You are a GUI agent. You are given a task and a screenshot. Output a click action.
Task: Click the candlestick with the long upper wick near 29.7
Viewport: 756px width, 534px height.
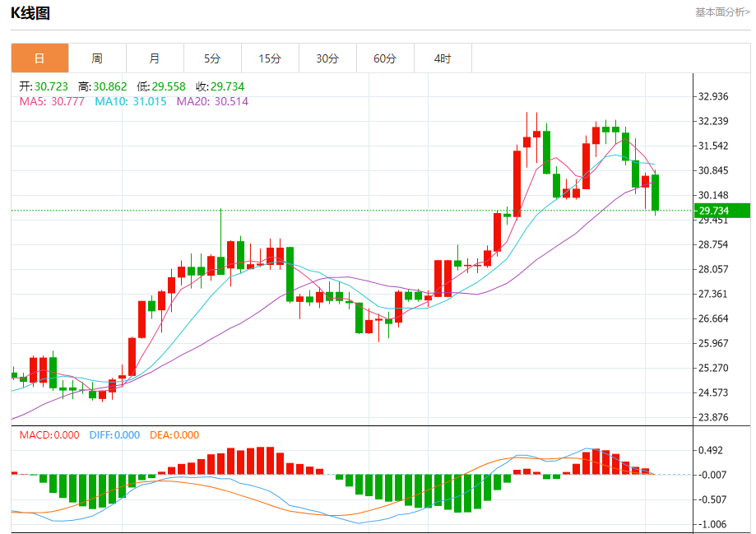[x=220, y=241]
